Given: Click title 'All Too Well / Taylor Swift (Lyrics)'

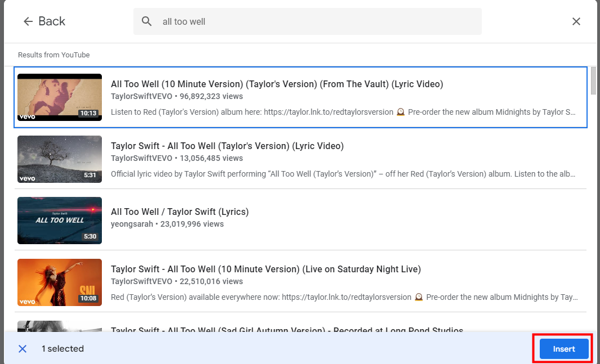Looking at the screenshot, I should pyautogui.click(x=180, y=212).
